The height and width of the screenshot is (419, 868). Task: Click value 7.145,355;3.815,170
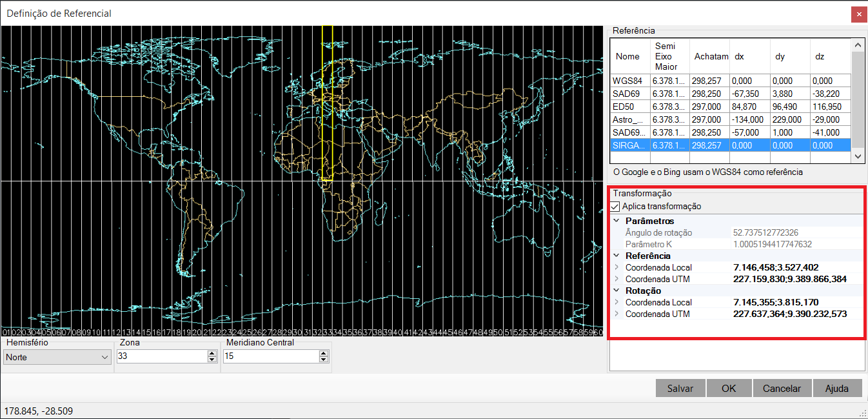pyautogui.click(x=776, y=302)
